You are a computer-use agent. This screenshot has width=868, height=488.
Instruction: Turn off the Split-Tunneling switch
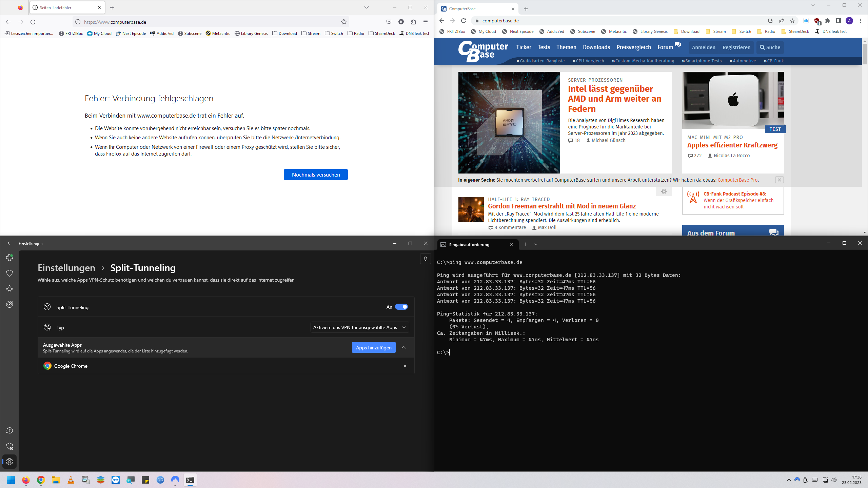pos(401,307)
